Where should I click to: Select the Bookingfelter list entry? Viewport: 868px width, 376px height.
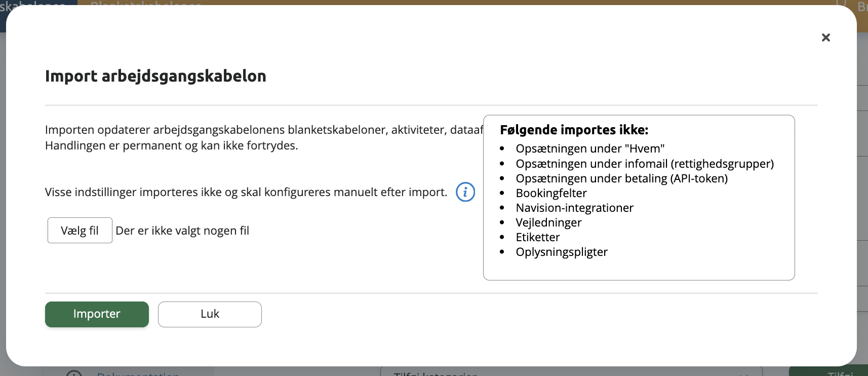tap(551, 193)
